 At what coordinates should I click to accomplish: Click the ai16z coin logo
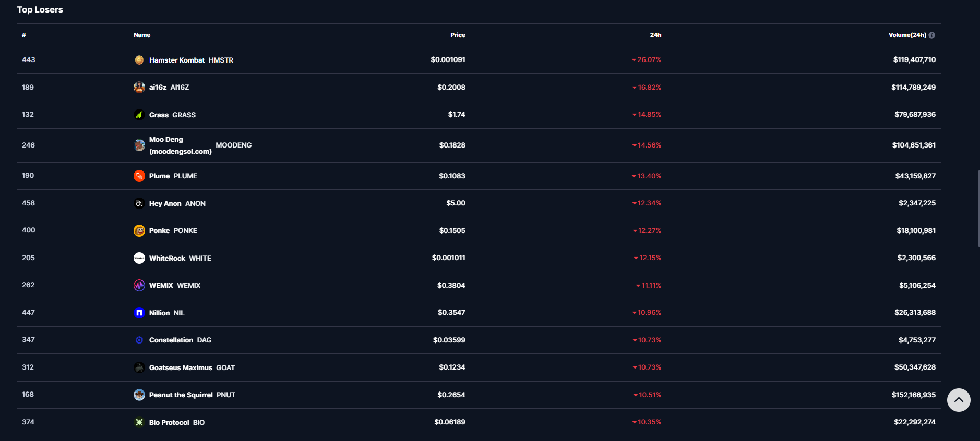(x=139, y=87)
